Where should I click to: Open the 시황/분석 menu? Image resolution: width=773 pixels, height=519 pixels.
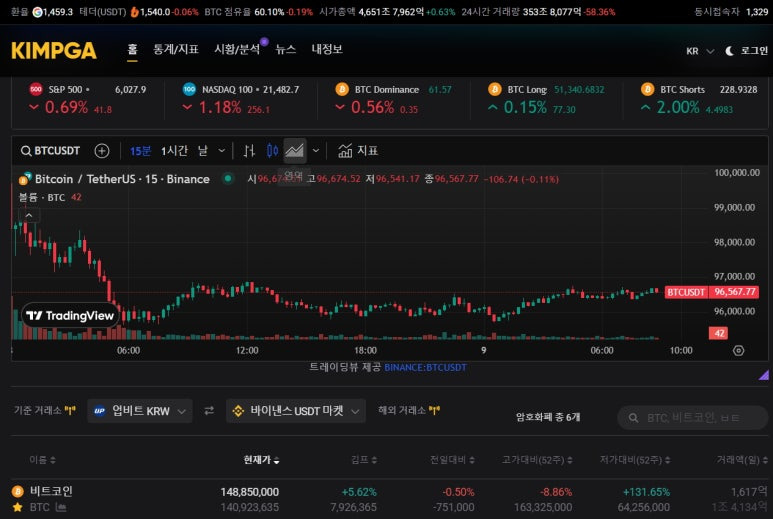(x=237, y=49)
